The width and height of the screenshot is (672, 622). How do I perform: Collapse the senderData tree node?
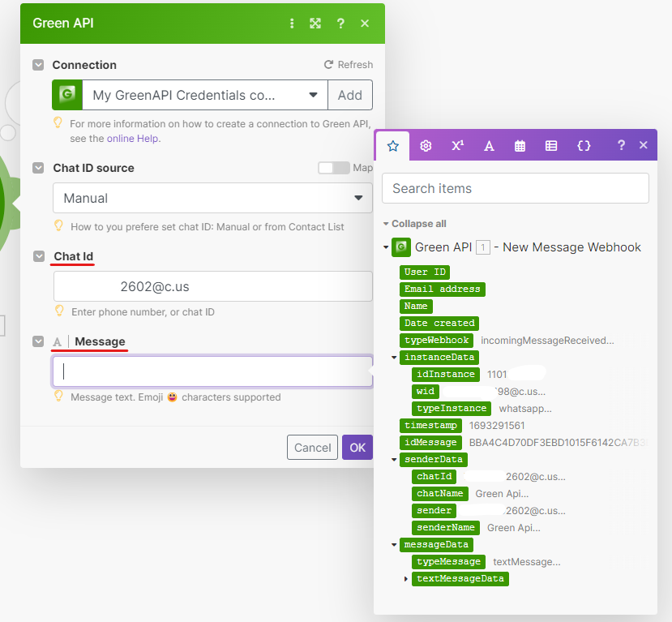click(395, 460)
